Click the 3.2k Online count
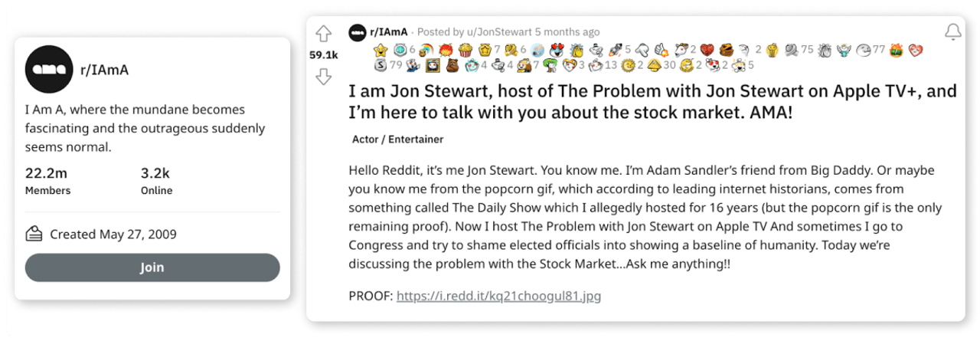980x338 pixels. click(x=156, y=181)
